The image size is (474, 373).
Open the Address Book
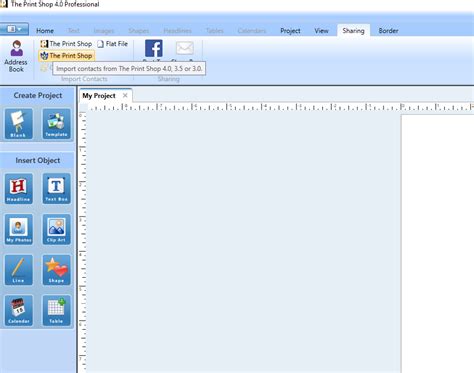[x=16, y=56]
